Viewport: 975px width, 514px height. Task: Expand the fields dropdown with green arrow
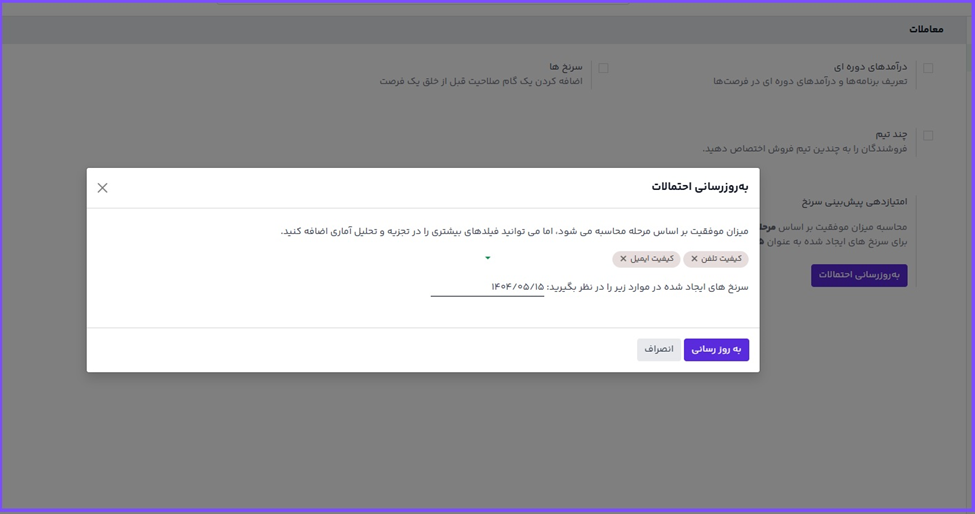[488, 259]
